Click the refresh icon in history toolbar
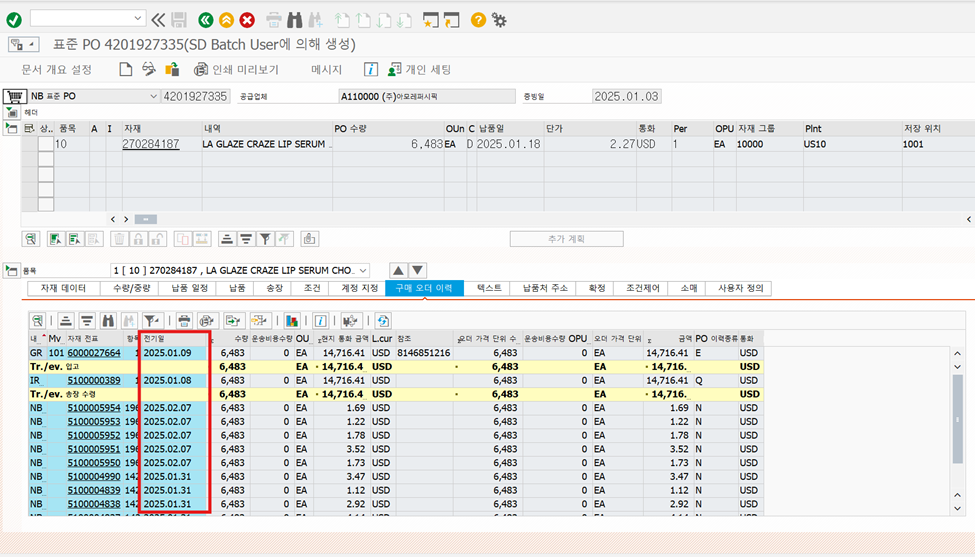The image size is (975, 557). 383,321
